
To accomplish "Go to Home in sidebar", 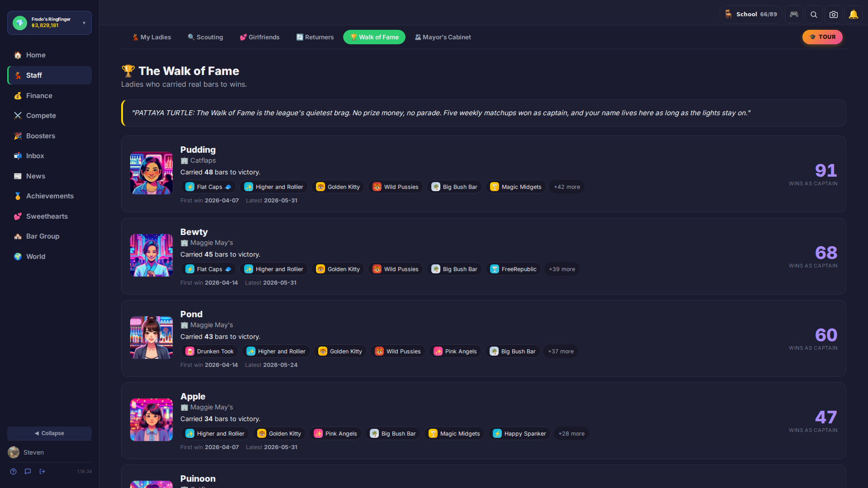I will [50, 55].
